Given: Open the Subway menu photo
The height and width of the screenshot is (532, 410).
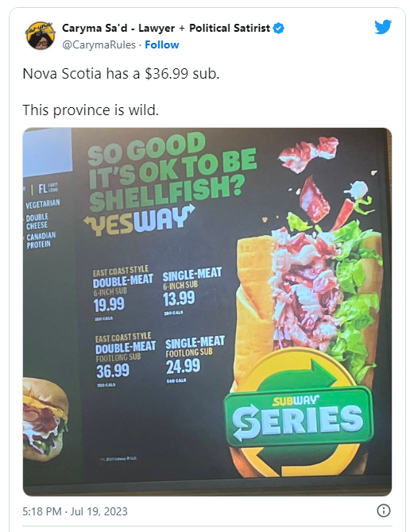Looking at the screenshot, I should [207, 312].
